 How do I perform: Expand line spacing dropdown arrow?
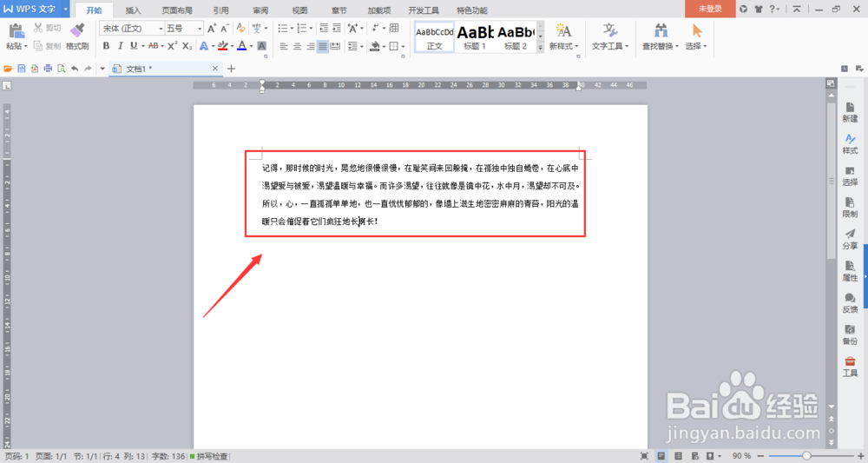click(x=361, y=47)
